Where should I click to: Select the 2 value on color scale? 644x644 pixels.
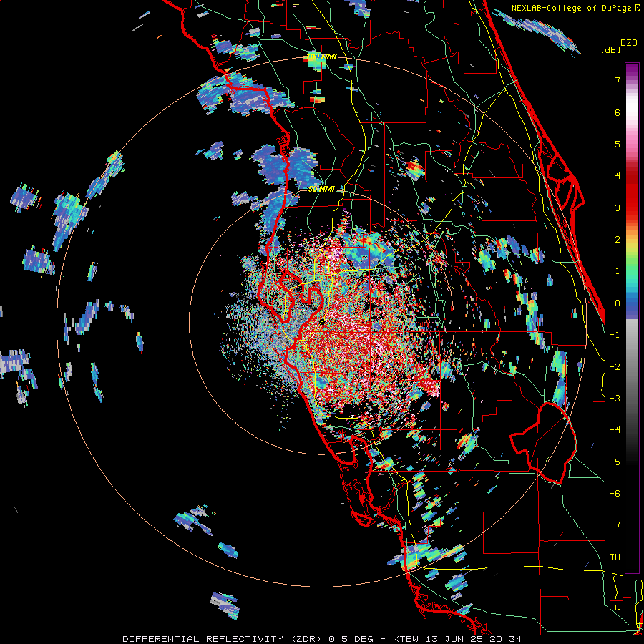(618, 240)
